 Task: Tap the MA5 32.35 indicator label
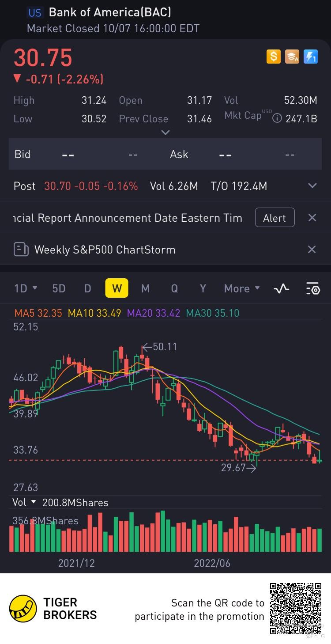tap(38, 313)
